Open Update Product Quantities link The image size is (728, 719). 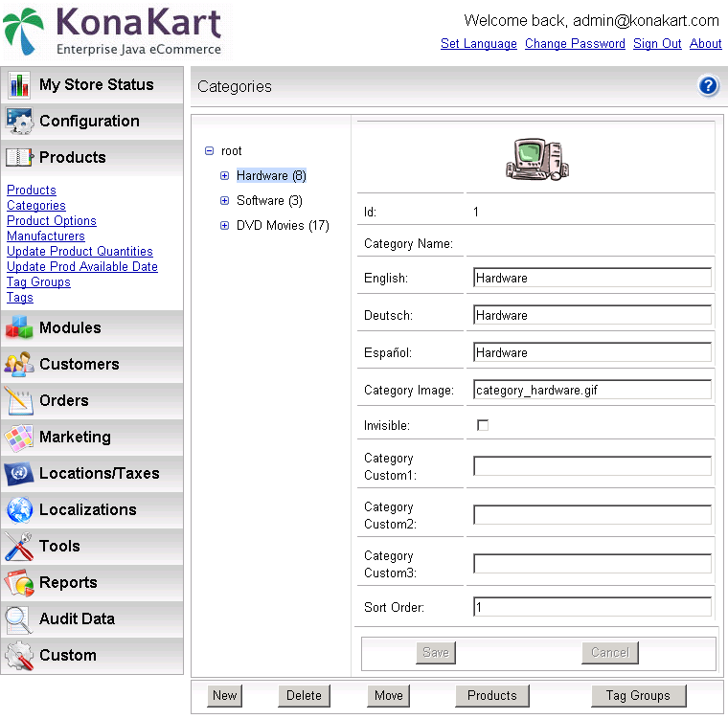point(80,251)
